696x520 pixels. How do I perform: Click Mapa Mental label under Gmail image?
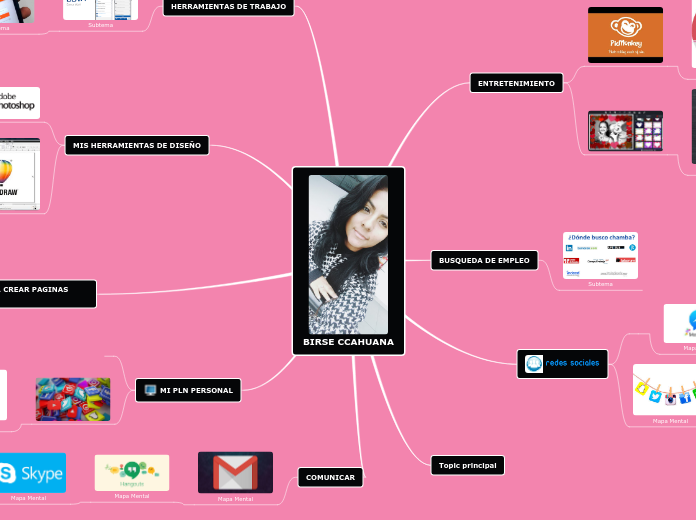coord(235,499)
